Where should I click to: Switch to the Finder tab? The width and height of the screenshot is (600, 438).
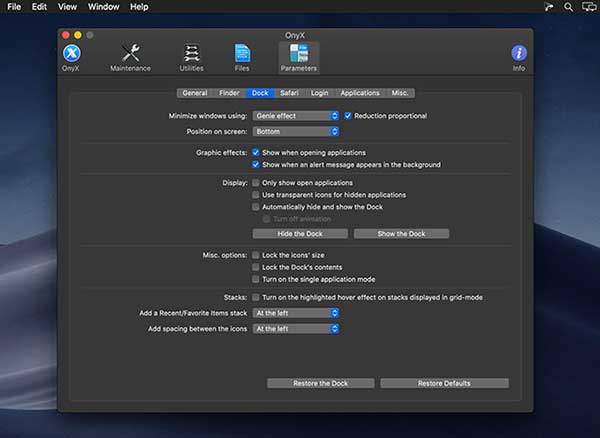coord(229,93)
